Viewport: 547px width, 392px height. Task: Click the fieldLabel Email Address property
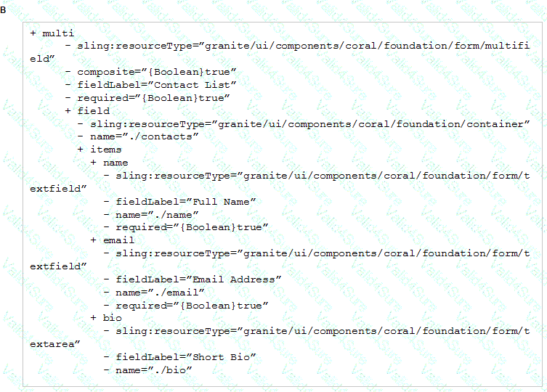198,279
